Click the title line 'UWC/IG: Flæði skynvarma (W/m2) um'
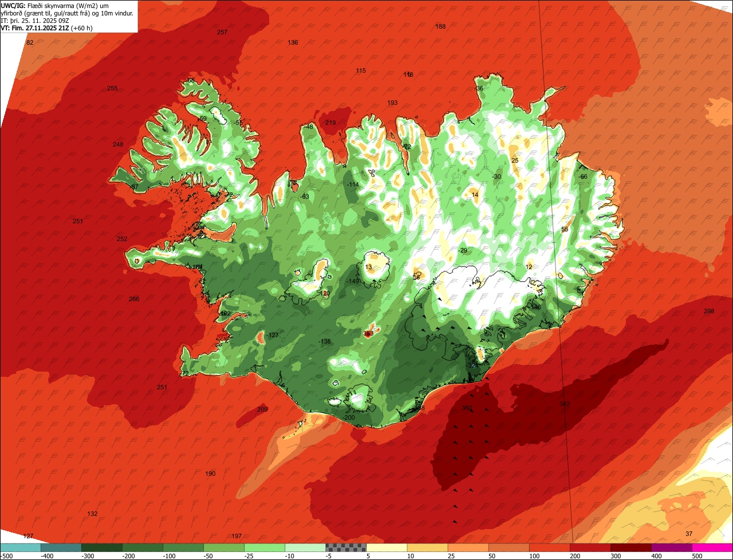Viewport: 733px width, 560px height. 55,6
